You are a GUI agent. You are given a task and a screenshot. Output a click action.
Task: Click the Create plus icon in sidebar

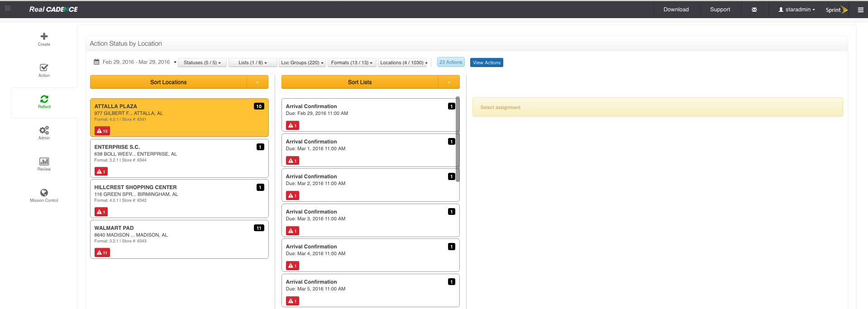tap(44, 37)
